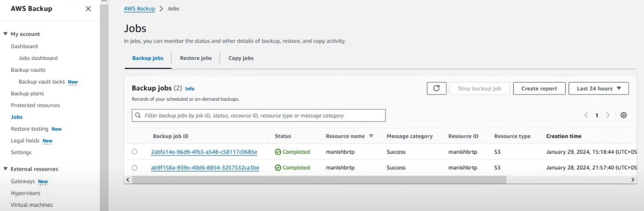Switch to Restore jobs tab
The height and width of the screenshot is (211, 644).
pos(195,58)
